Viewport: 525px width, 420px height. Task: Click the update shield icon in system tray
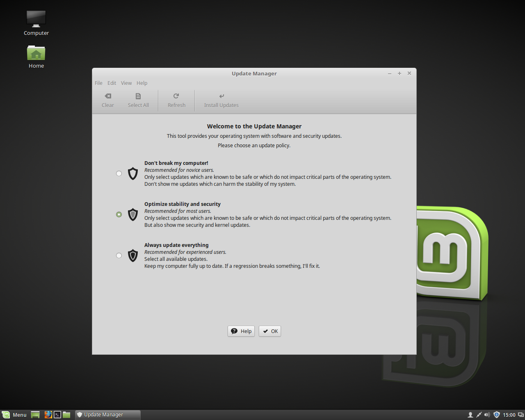[x=496, y=415]
